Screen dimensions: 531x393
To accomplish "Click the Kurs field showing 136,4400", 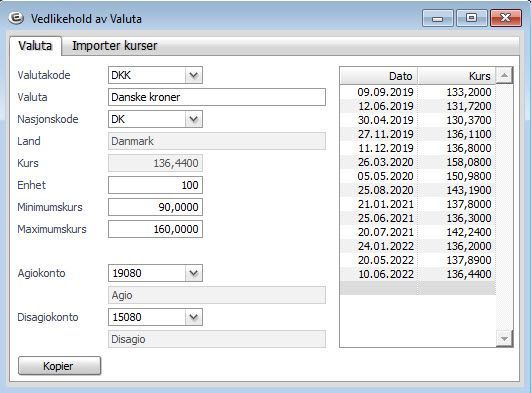I will (155, 163).
